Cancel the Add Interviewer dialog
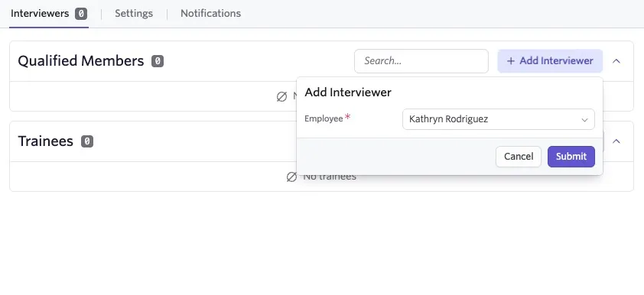Image resolution: width=644 pixels, height=295 pixels. tap(519, 157)
